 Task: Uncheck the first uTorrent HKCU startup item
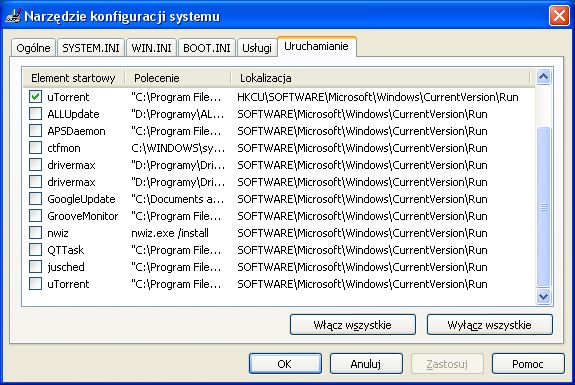[x=36, y=97]
